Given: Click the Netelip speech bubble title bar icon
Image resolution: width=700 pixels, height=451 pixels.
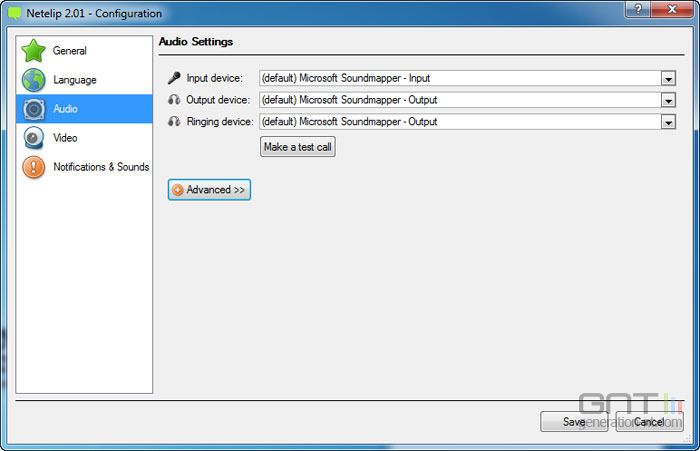Looking at the screenshot, I should click(x=14, y=13).
